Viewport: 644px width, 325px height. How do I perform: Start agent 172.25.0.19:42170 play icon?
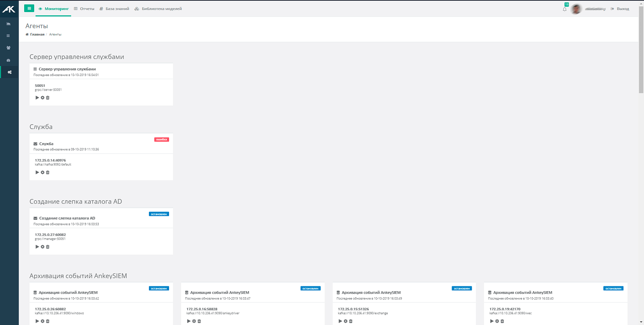(x=492, y=321)
